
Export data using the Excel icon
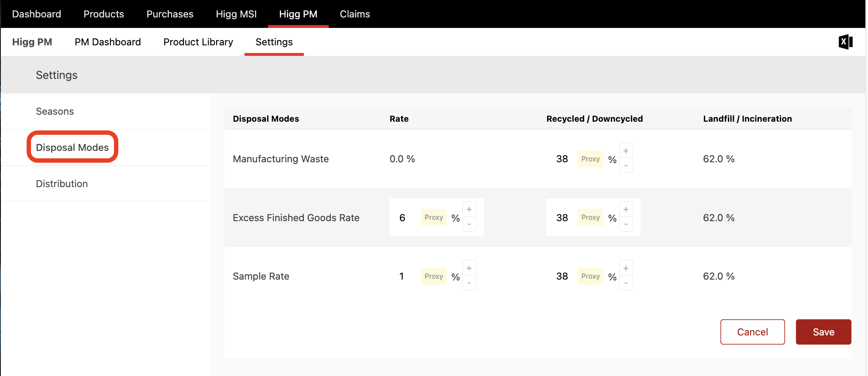coord(845,42)
